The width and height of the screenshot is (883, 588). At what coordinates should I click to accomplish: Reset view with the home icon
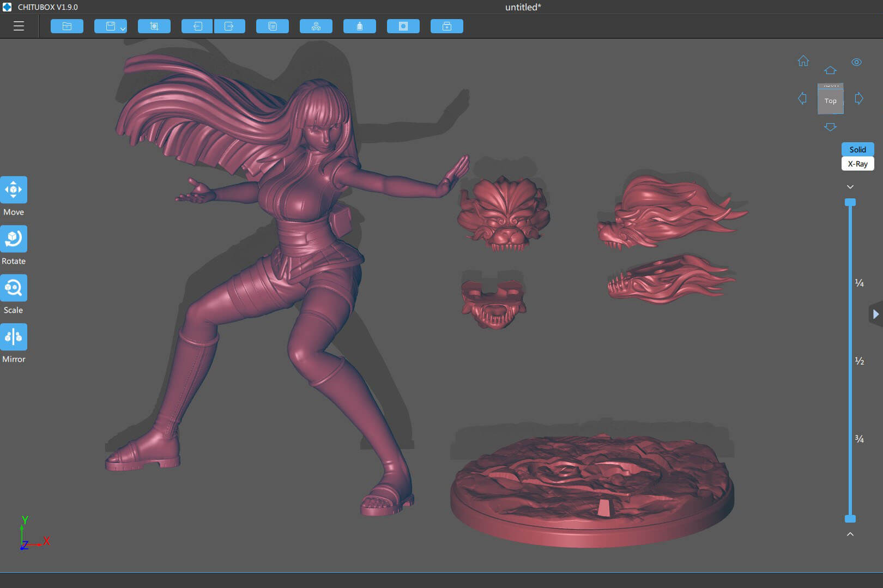803,61
